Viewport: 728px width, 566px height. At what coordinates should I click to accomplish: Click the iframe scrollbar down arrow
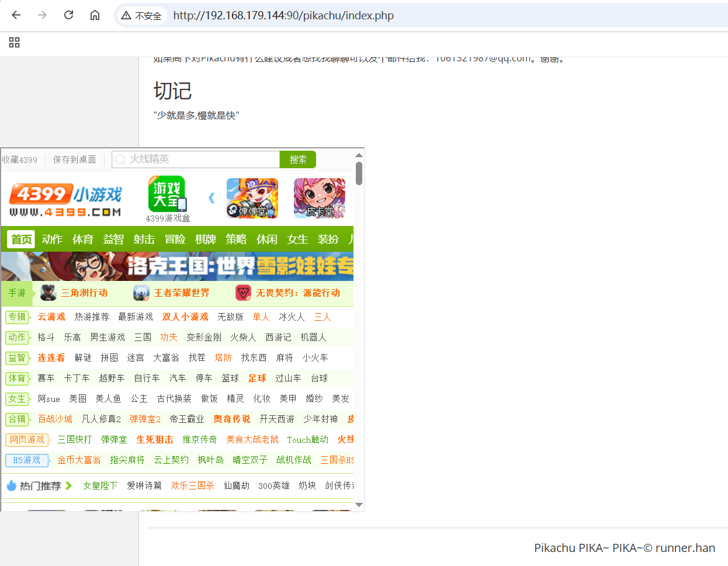359,505
